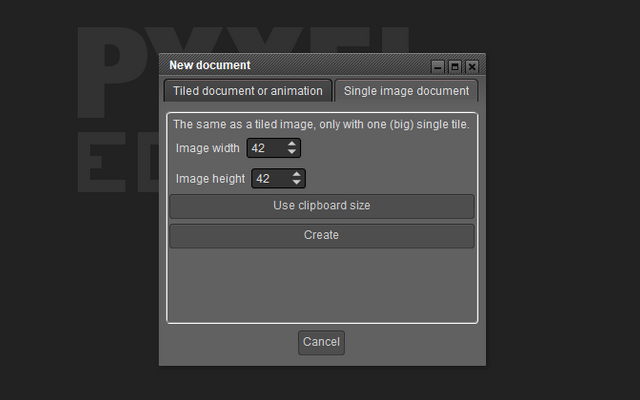640x400 pixels.
Task: Decrease Image width with down arrow
Action: pos(292,152)
